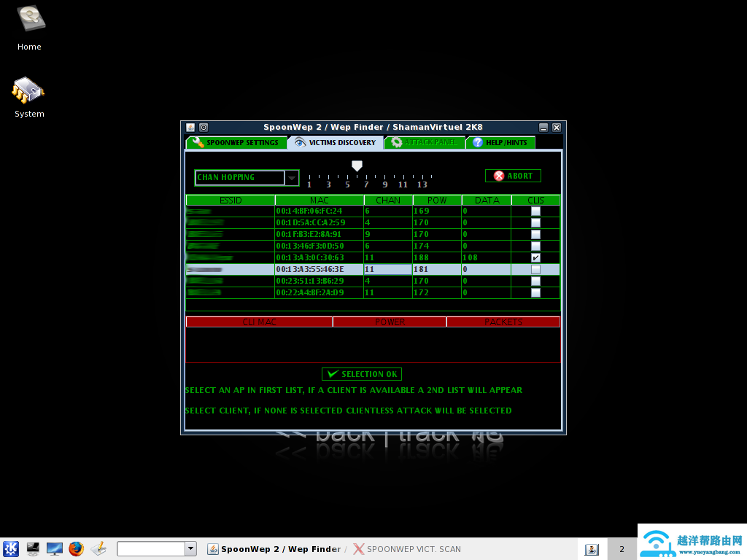The image size is (747, 560).
Task: Click the POWER header in client list
Action: [390, 322]
